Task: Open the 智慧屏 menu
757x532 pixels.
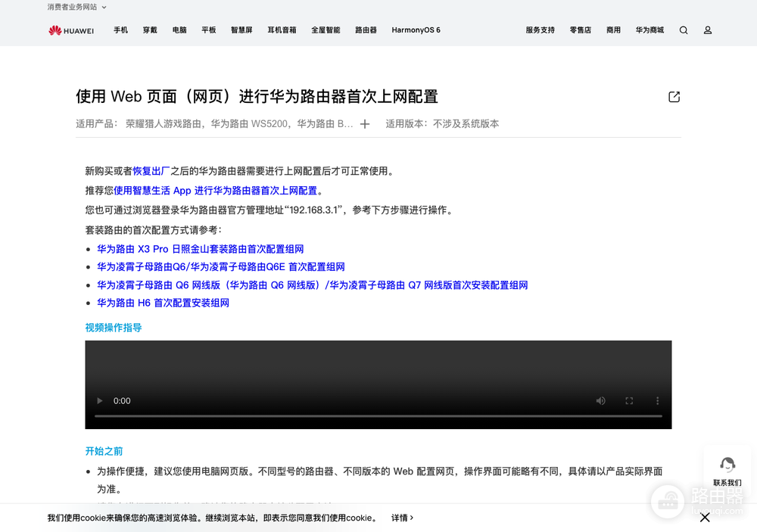Action: coord(241,30)
